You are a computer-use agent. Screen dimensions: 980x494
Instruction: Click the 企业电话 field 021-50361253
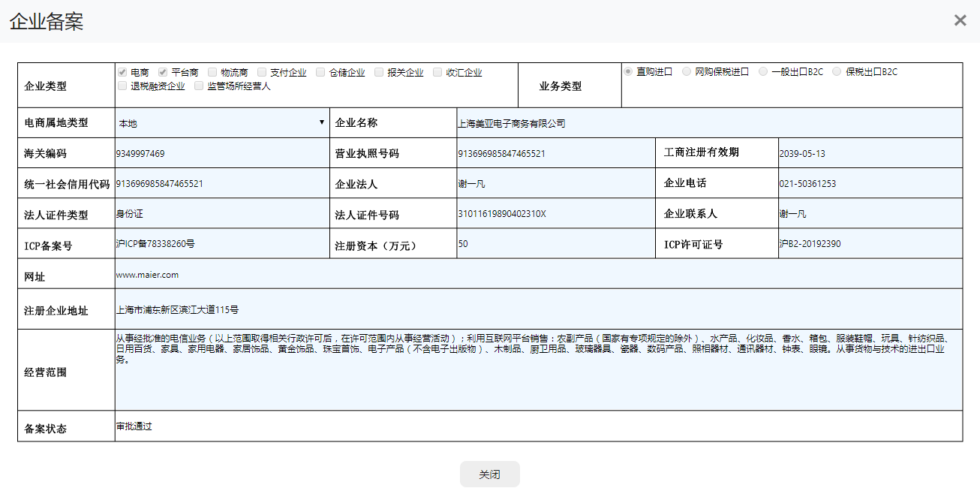click(870, 183)
